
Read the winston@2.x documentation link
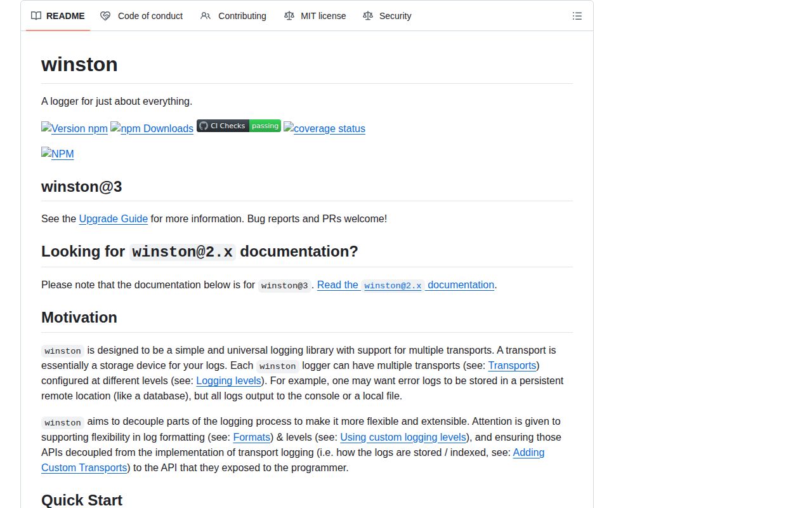coord(405,285)
